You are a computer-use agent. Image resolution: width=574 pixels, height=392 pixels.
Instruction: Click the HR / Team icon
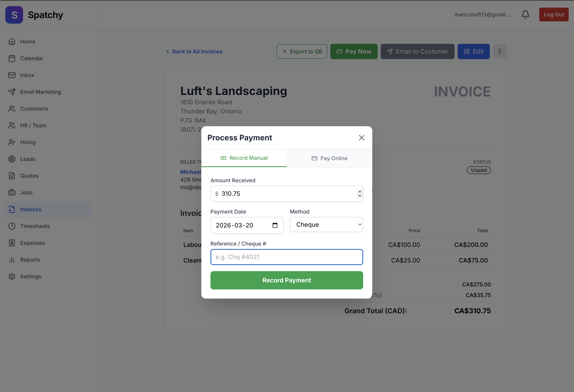point(12,125)
